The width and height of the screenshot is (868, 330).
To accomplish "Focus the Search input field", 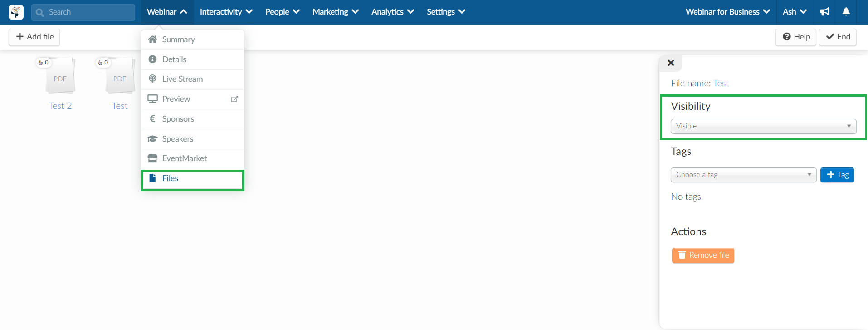I will tap(83, 12).
